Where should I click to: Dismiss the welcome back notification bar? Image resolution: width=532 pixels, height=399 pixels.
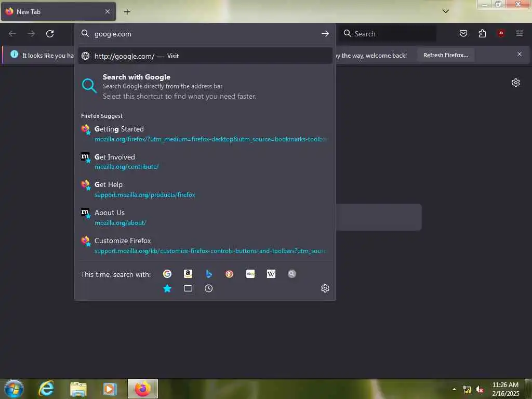coord(519,54)
